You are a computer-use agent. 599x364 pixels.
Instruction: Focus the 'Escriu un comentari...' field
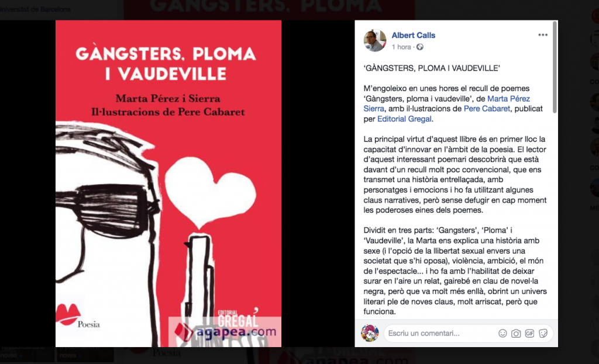439,334
